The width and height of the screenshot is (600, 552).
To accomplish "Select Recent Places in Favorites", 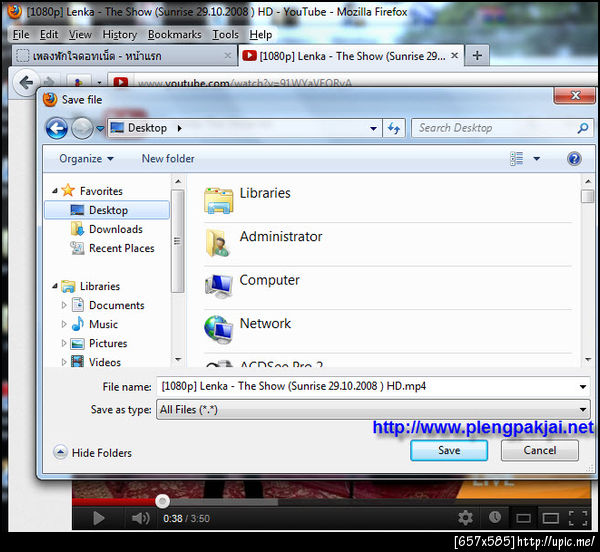I will click(x=112, y=248).
